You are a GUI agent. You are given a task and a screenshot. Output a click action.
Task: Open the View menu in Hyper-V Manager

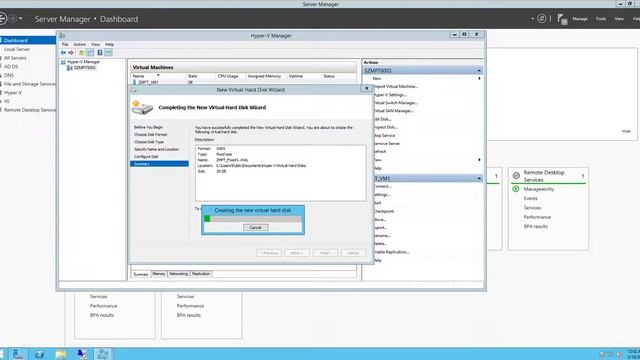click(x=96, y=44)
